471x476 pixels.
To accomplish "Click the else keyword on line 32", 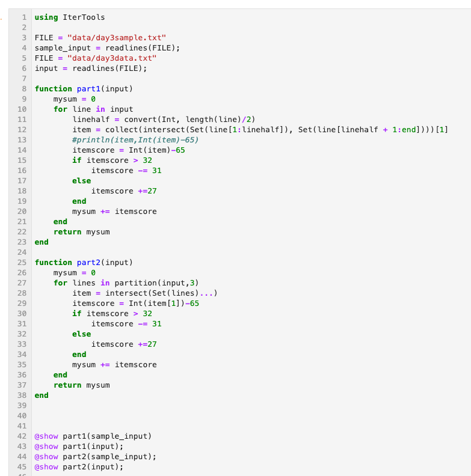I will (x=82, y=334).
